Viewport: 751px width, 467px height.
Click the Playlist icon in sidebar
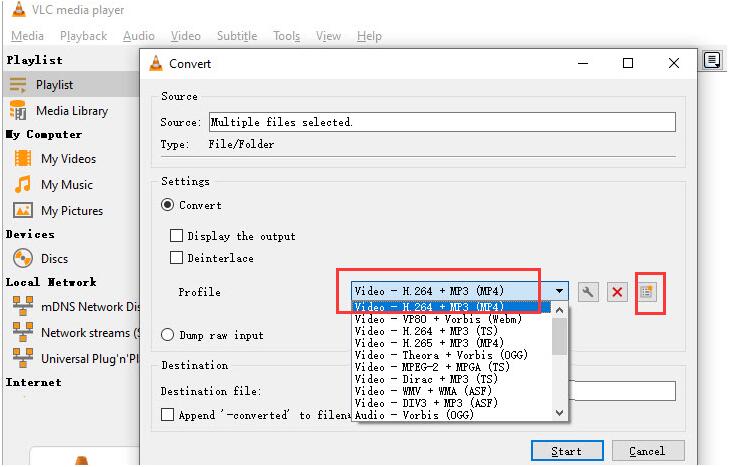(x=18, y=85)
